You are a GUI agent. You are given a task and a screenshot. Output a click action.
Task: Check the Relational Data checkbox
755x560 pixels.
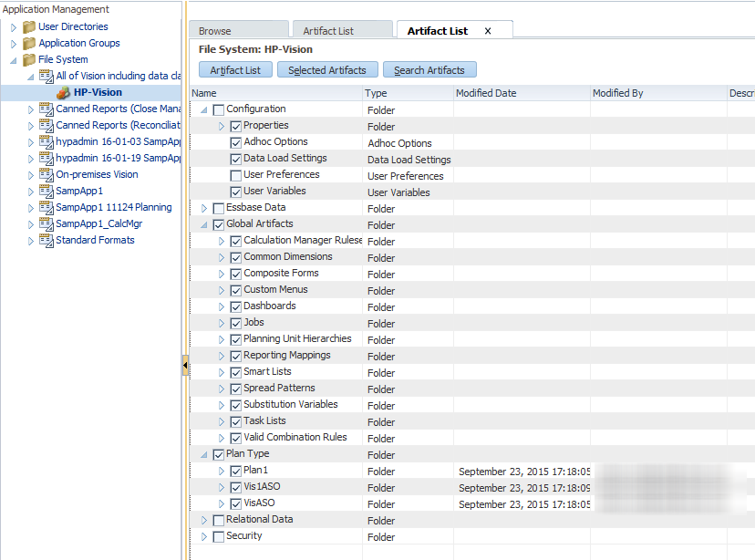219,520
